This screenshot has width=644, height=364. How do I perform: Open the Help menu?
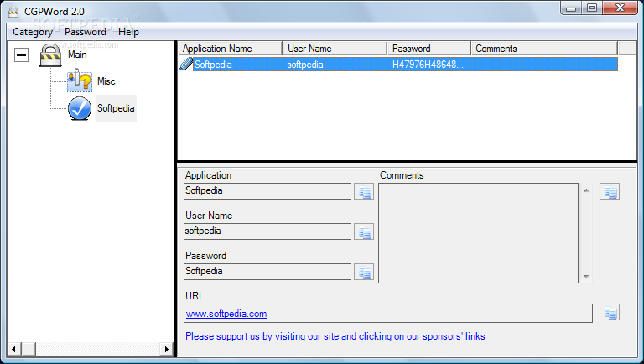128,32
